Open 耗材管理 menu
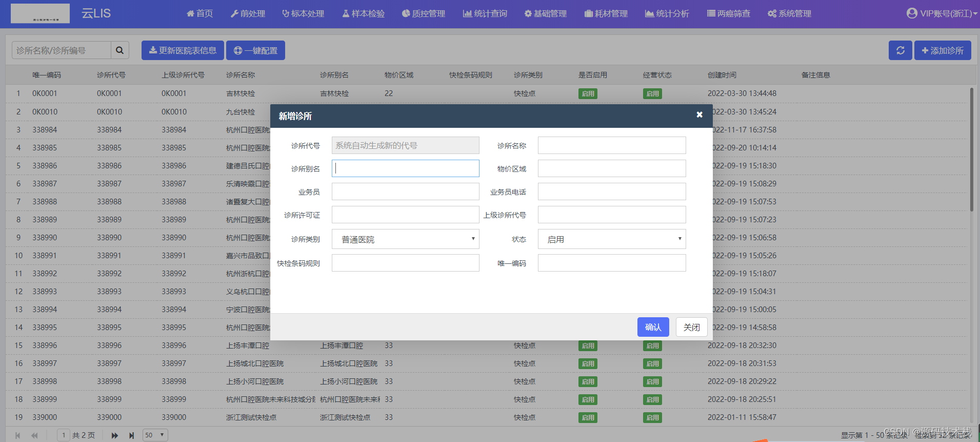The width and height of the screenshot is (980, 442). (x=606, y=13)
